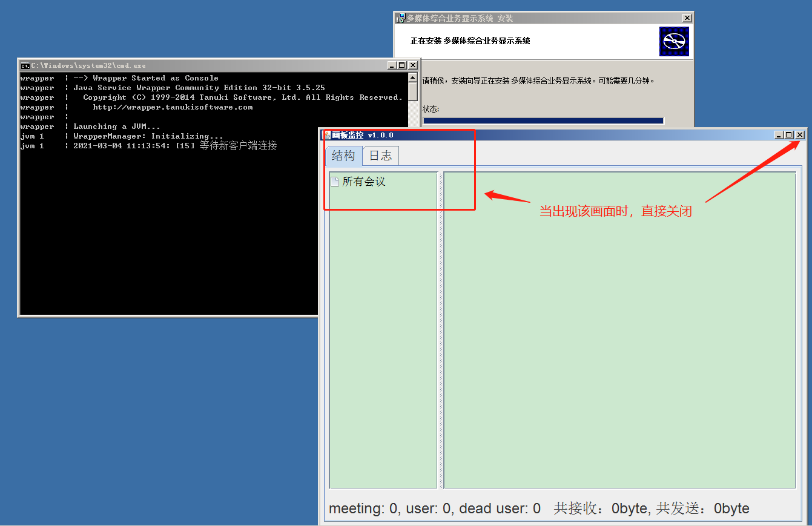Image resolution: width=812 pixels, height=526 pixels.
Task: Click the 画板监控 title bar app icon
Action: click(327, 135)
